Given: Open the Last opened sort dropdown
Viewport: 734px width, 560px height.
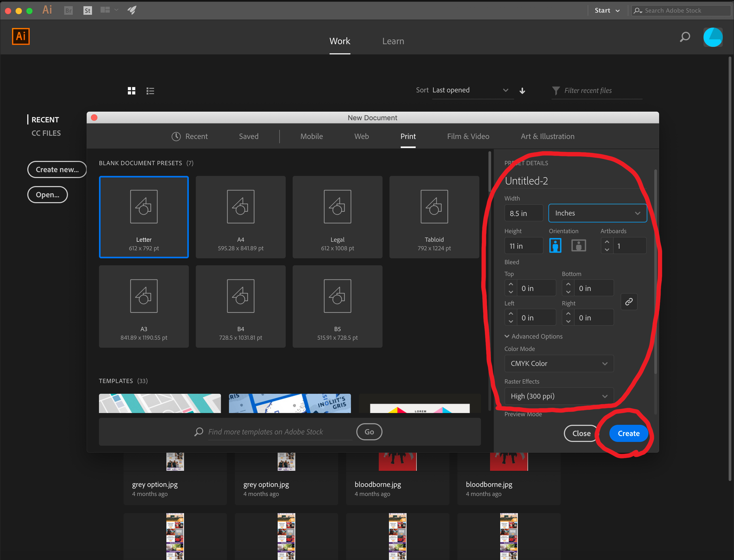Looking at the screenshot, I should click(x=473, y=90).
